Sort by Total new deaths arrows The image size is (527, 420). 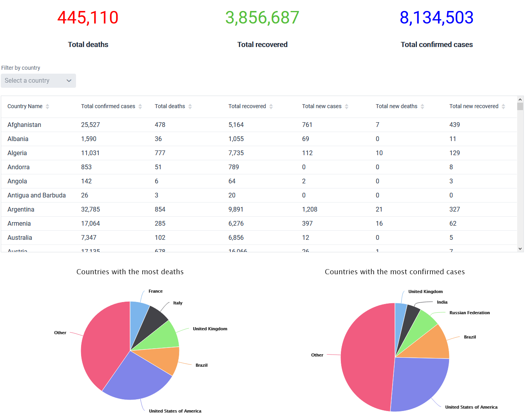pyautogui.click(x=422, y=107)
